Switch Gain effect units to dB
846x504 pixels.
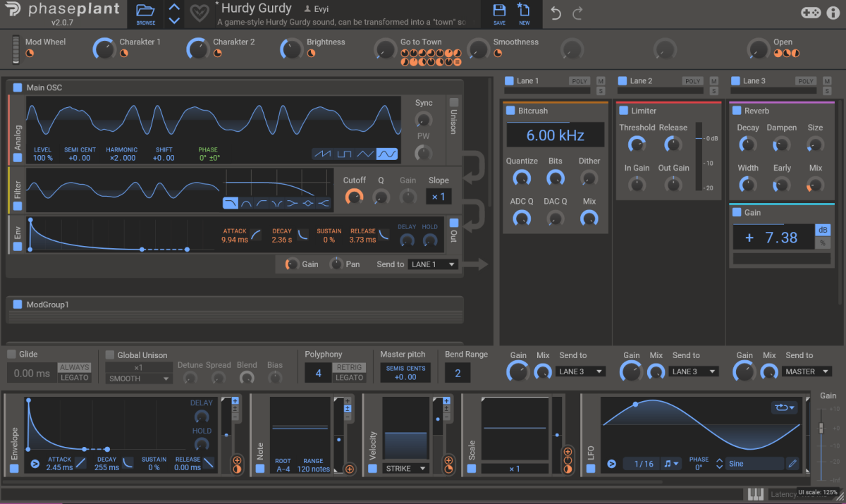coord(823,231)
